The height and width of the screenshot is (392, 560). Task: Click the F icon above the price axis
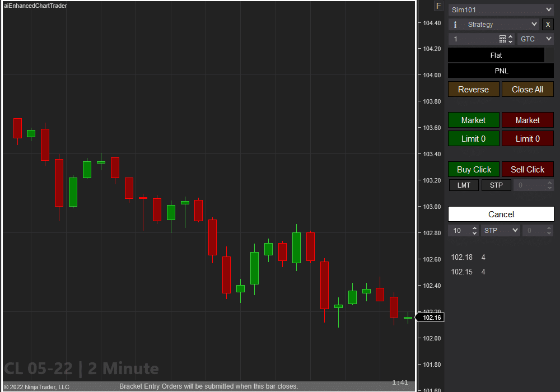click(438, 6)
